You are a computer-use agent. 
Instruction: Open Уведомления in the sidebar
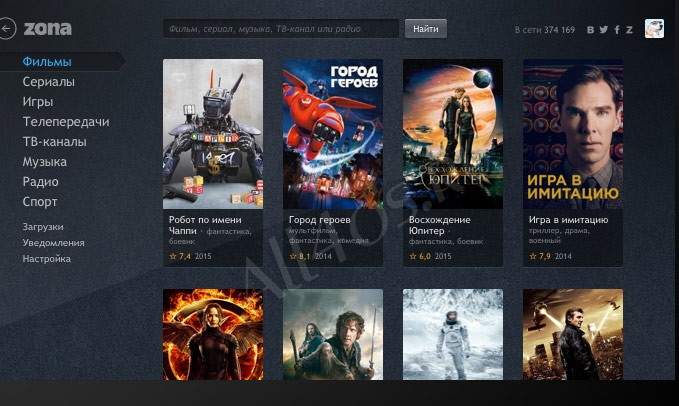point(53,243)
